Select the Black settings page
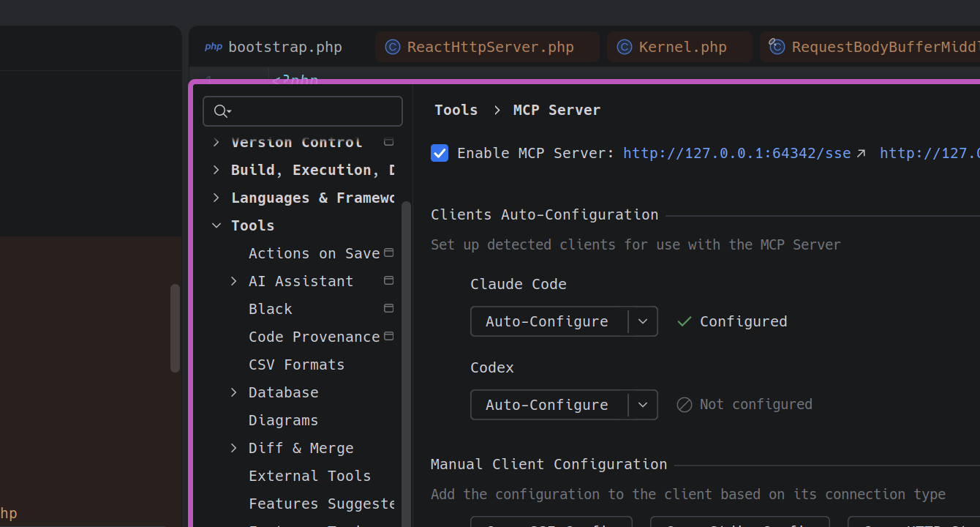Screen dimensions: 980x527 [x=271, y=309]
